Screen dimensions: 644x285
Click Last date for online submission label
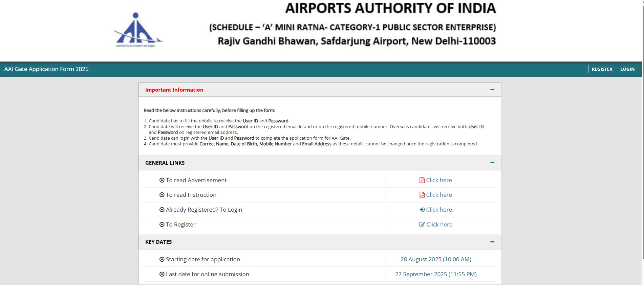(207, 274)
